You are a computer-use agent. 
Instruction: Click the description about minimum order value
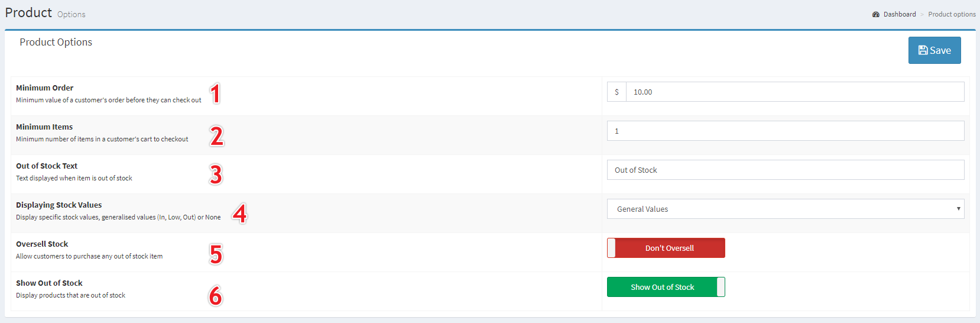click(109, 100)
